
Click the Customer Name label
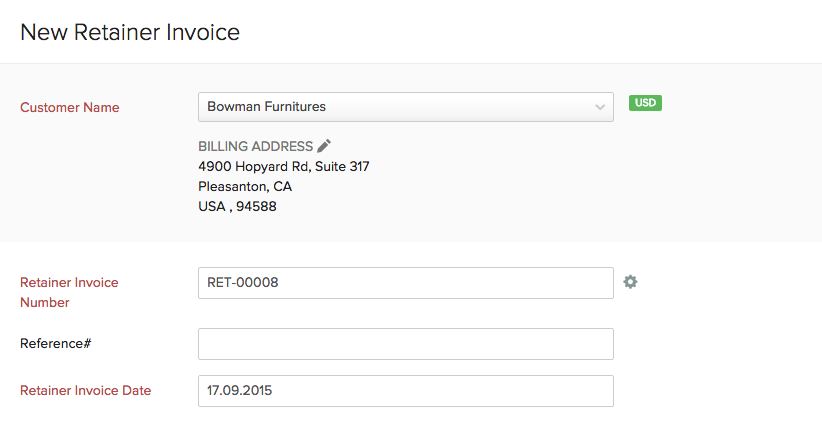(x=70, y=107)
